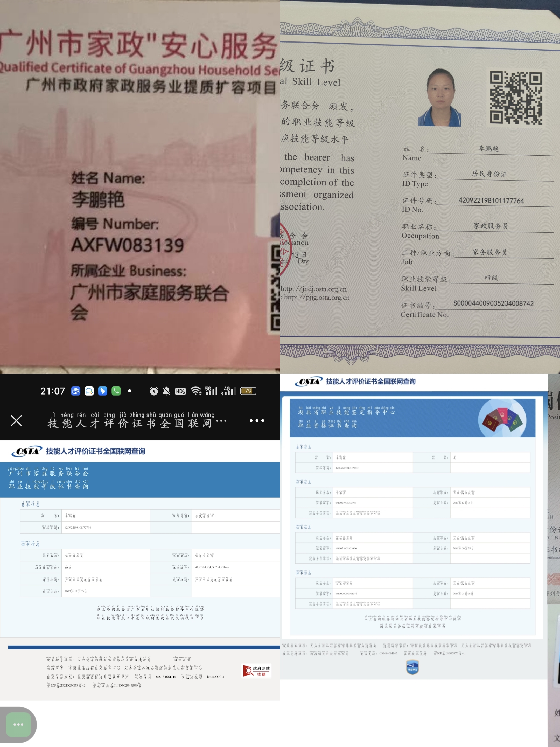Click job value 家务服务员 on certificate

490,252
